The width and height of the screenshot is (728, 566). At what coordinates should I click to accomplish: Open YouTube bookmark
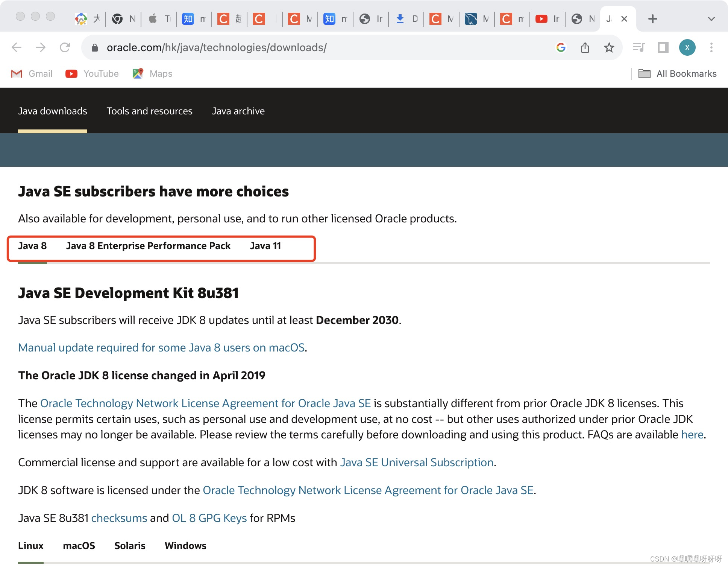coord(92,74)
